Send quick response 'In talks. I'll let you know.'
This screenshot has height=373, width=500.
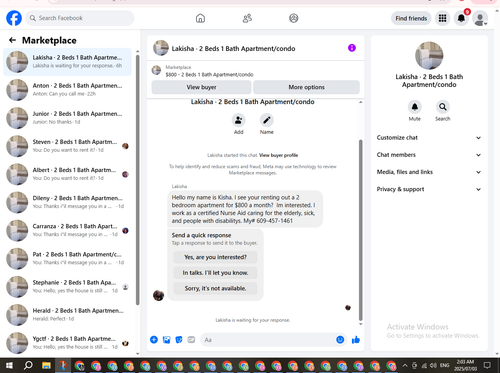coord(215,273)
